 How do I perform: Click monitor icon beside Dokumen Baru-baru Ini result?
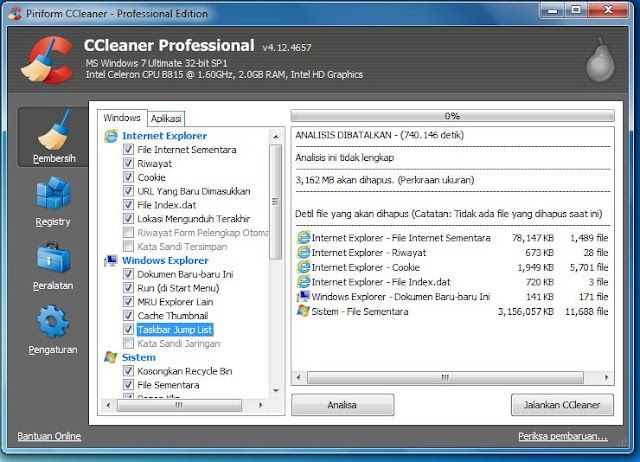click(x=303, y=296)
